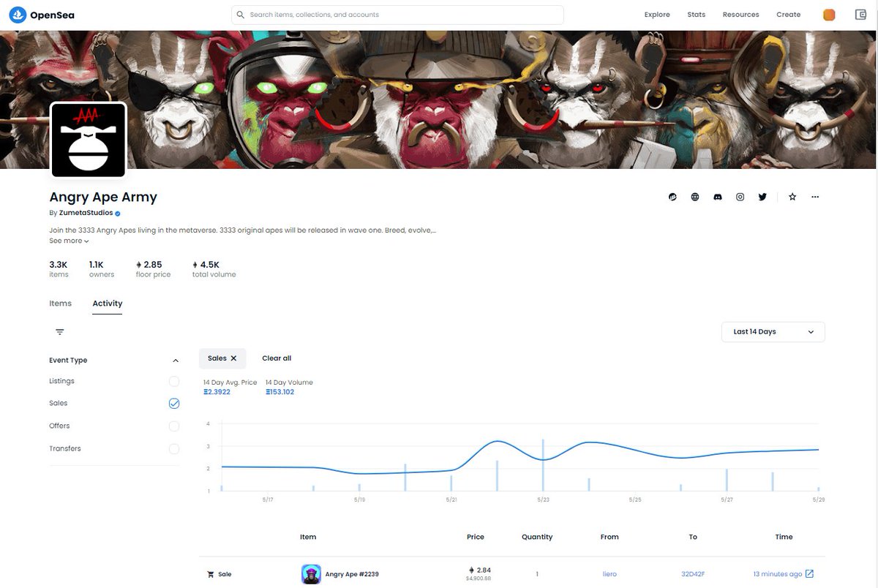Click the 4.5K total volume stat
Screen dimensions: 878x588
click(x=214, y=268)
